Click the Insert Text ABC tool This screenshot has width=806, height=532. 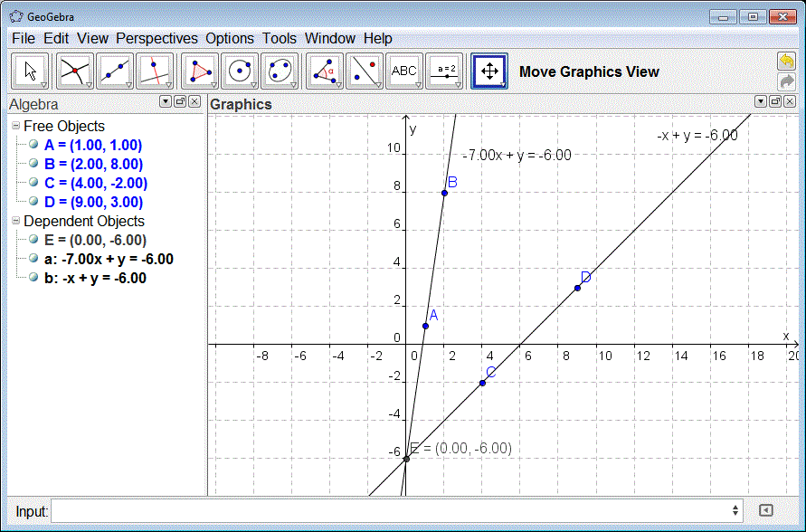(x=404, y=71)
